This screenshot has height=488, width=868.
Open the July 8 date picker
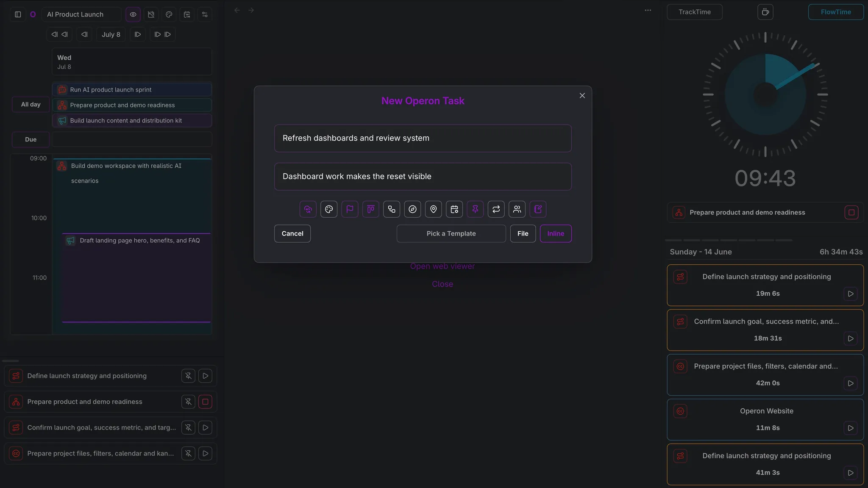coord(111,34)
